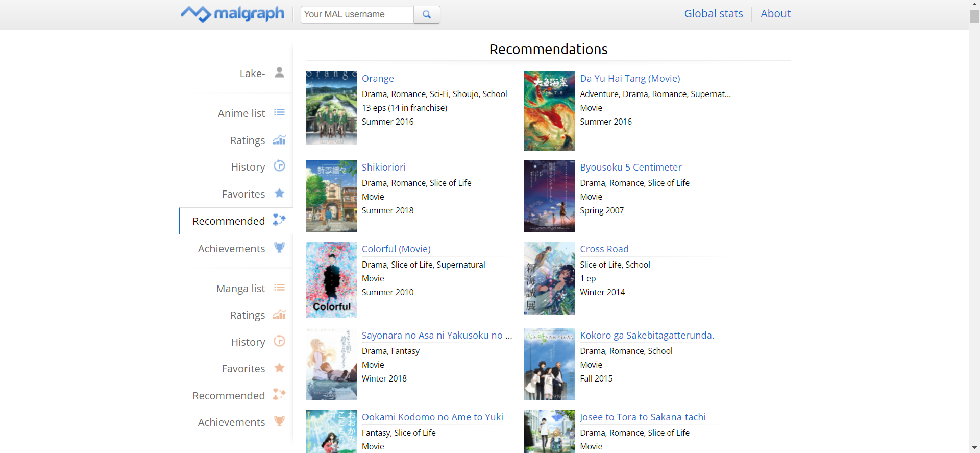Click the manga Ratings orange chart icon
The width and height of the screenshot is (980, 453).
pyautogui.click(x=279, y=315)
